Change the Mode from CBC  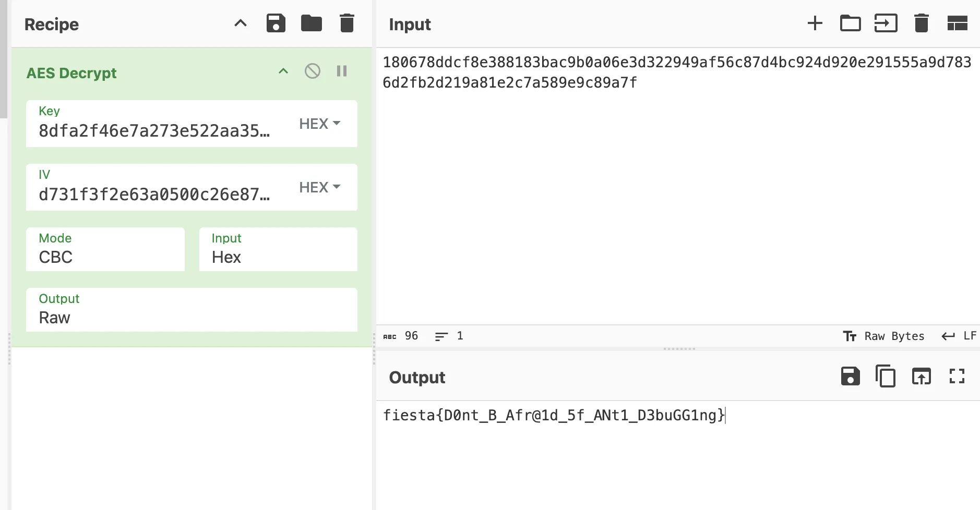105,250
